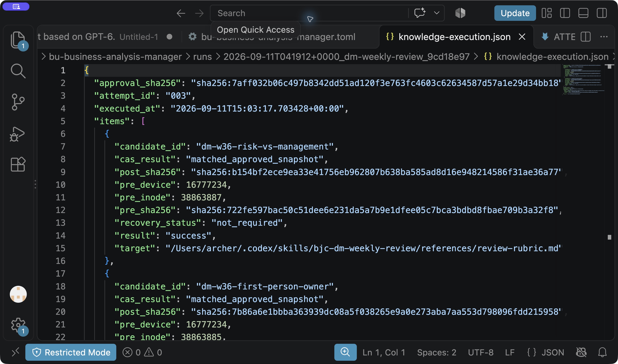Click the Search command center field

309,13
